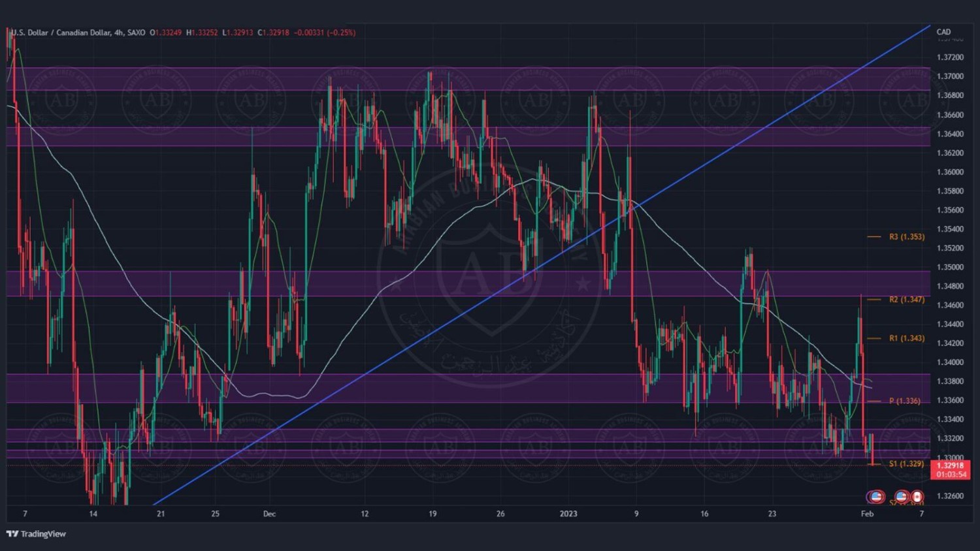The width and height of the screenshot is (980, 551).
Task: Click the leftmost US flag economic event icon
Action: pos(875,497)
